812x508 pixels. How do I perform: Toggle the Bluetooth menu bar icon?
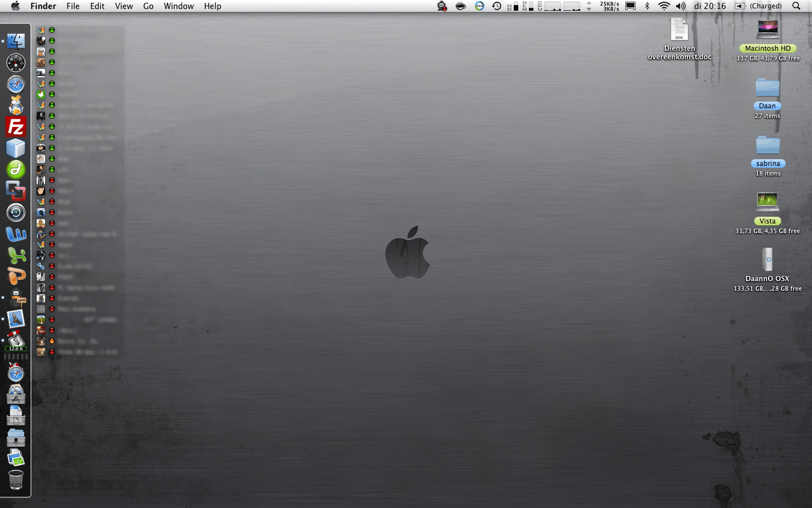tap(647, 6)
